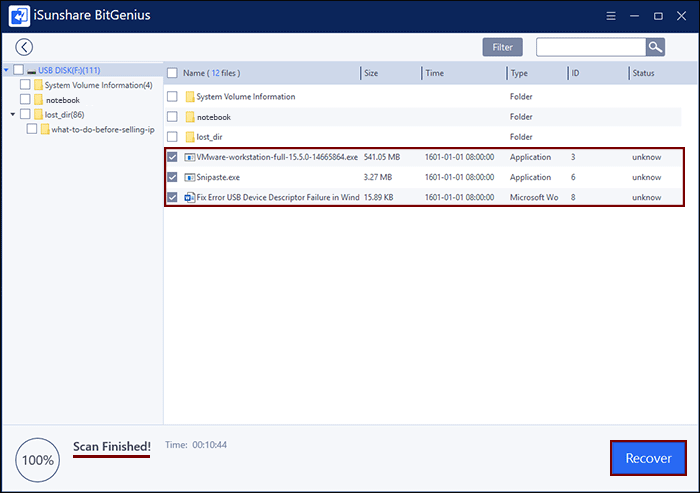Click the search magnifier icon
This screenshot has width=700, height=493.
click(x=655, y=47)
